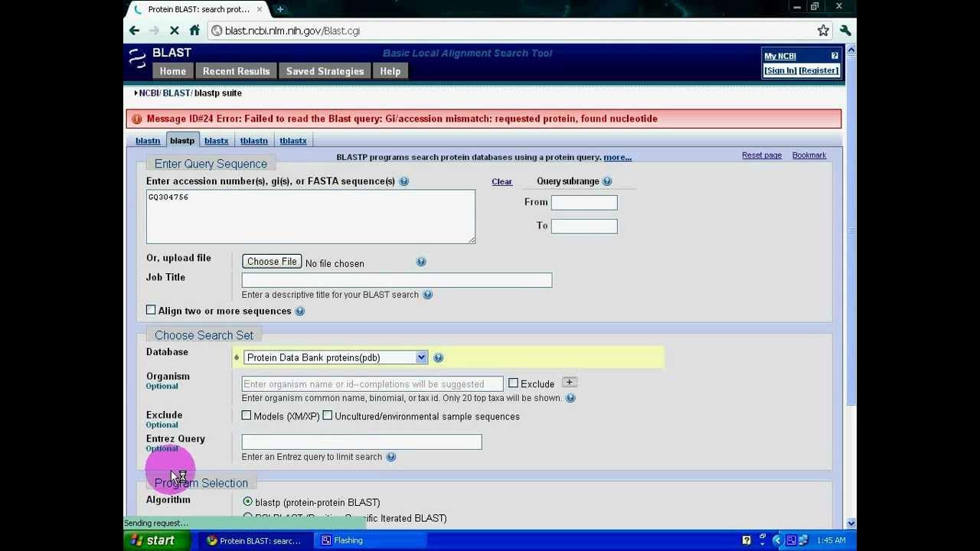This screenshot has height=551, width=980.
Task: Open help for organism taxa note
Action: [570, 398]
